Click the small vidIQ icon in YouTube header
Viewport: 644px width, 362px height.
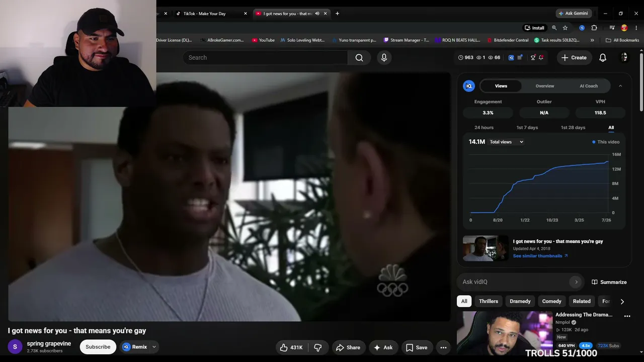(x=511, y=58)
